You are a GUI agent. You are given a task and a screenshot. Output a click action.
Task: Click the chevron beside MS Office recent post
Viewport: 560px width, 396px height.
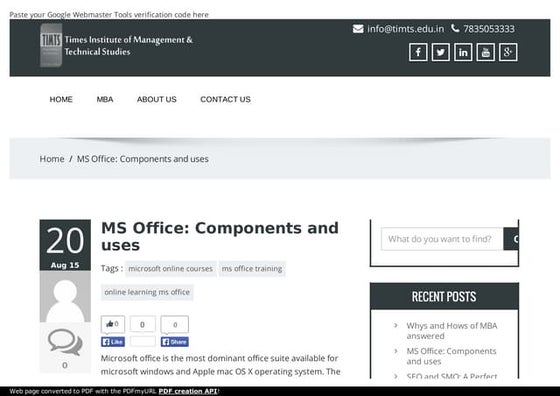pos(396,351)
